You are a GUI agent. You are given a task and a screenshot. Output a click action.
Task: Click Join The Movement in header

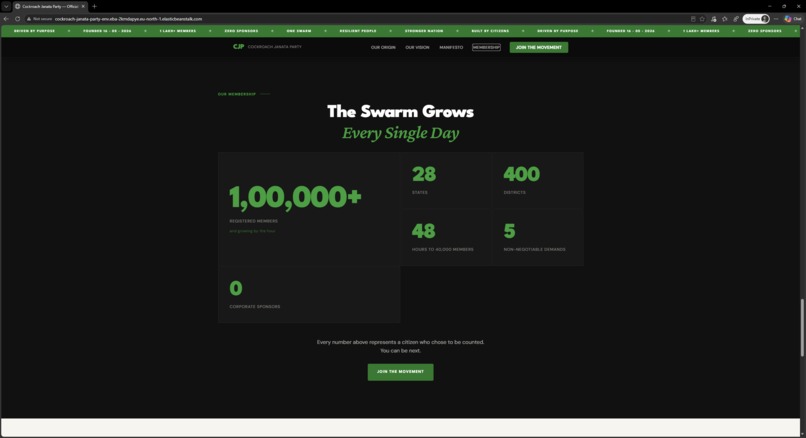539,47
